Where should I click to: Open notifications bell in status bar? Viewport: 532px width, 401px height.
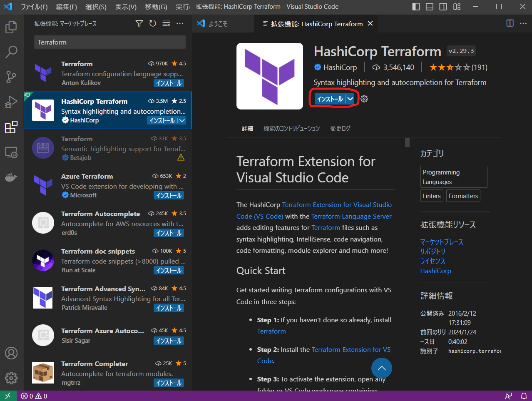(524, 396)
